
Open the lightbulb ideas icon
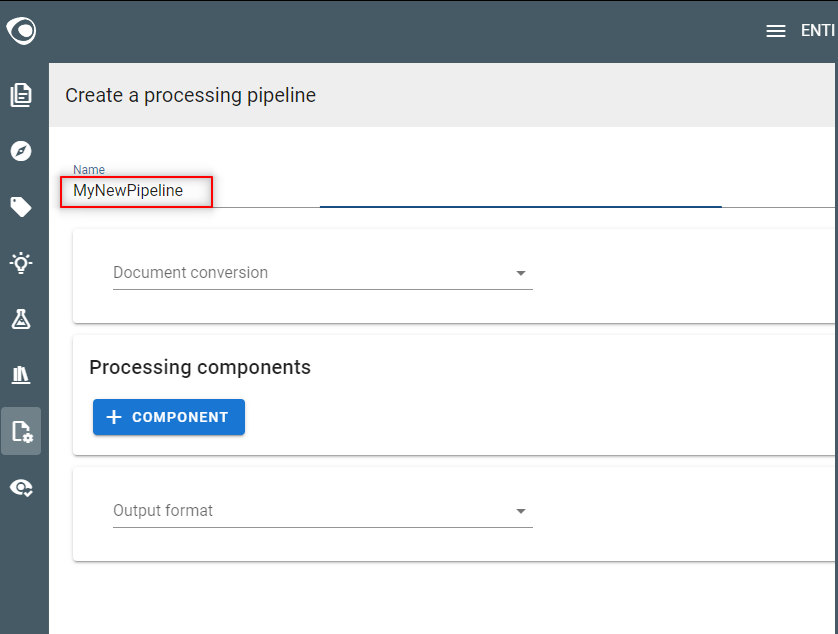pyautogui.click(x=21, y=263)
